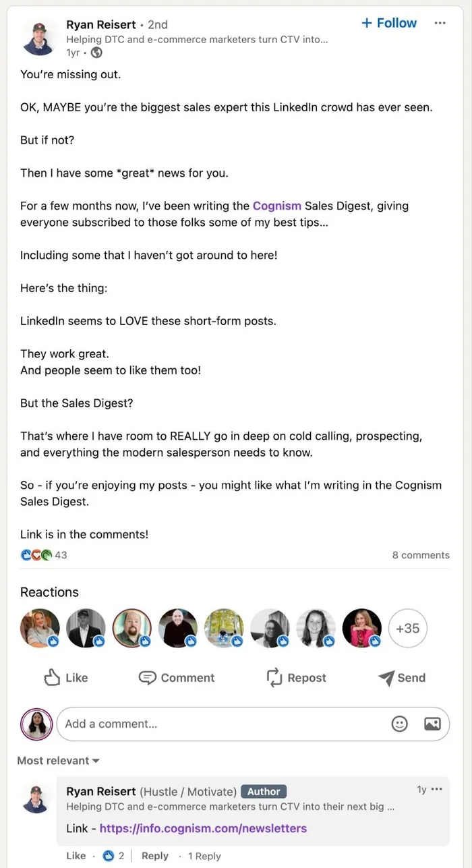Open the reaction icons cluster beside 43
Screen dimensions: 472x868
click(x=36, y=555)
